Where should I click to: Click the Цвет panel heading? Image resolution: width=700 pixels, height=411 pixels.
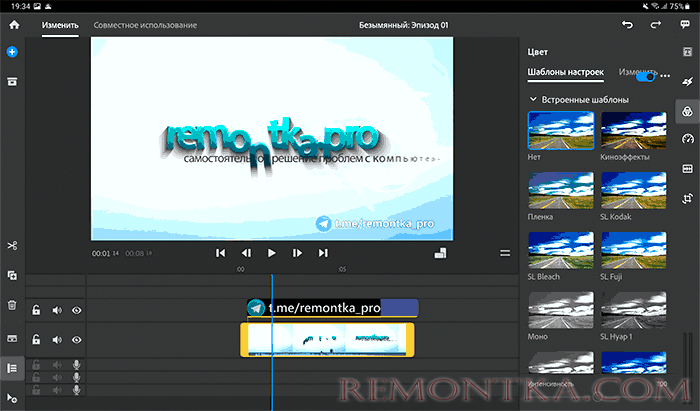point(538,52)
